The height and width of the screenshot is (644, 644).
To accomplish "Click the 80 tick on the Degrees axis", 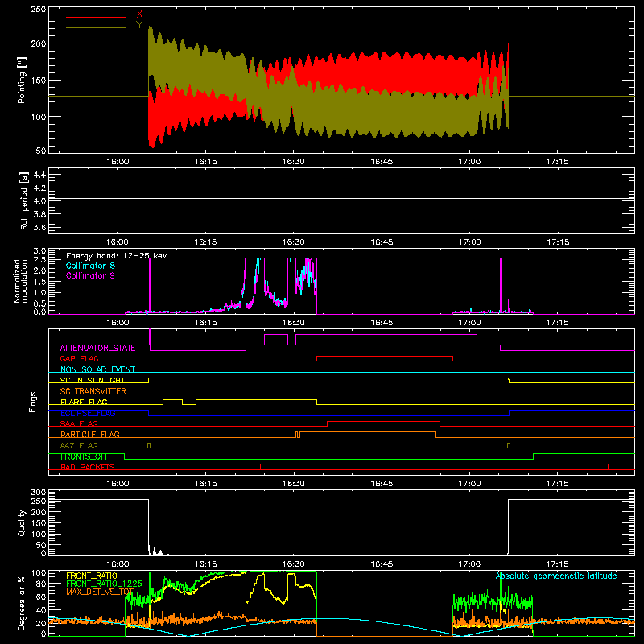I will 41,584.
